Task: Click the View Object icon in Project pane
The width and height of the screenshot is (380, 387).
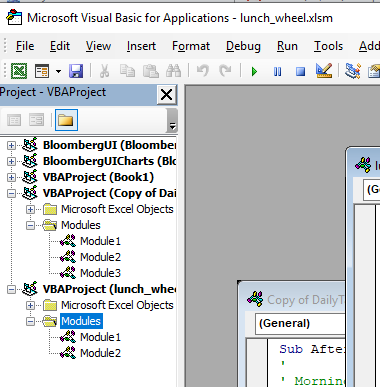Action: coord(36,120)
